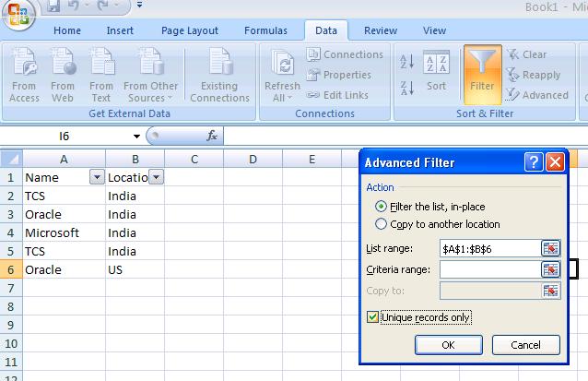This screenshot has width=588, height=381.
Task: Open the Location column filter dropdown
Action: pyautogui.click(x=156, y=177)
